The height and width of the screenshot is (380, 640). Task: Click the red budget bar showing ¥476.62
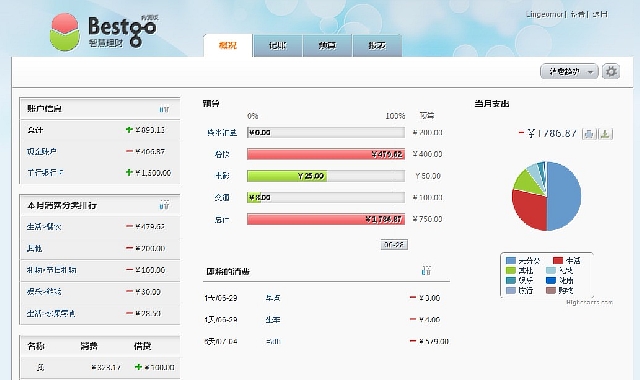(326, 154)
